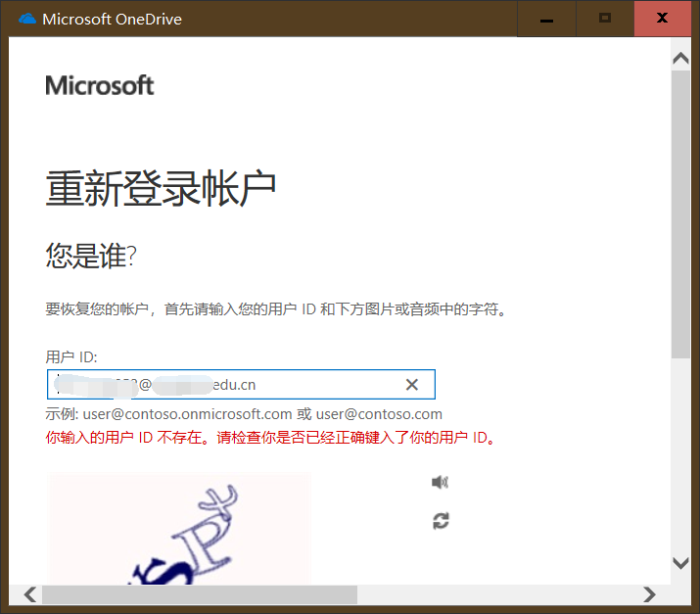Screen dimensions: 700x614
Task: Click the example text user@contoso.onmicrosoft.com
Action: pos(188,414)
